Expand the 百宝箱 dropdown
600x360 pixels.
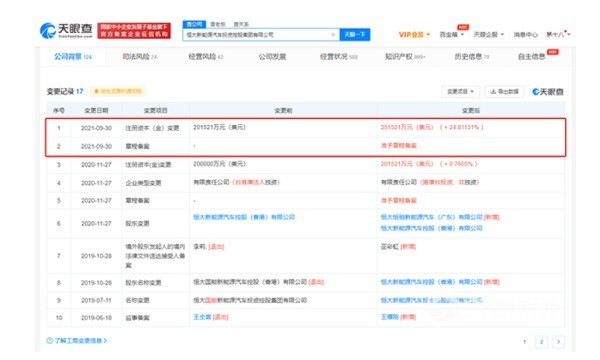tap(452, 35)
